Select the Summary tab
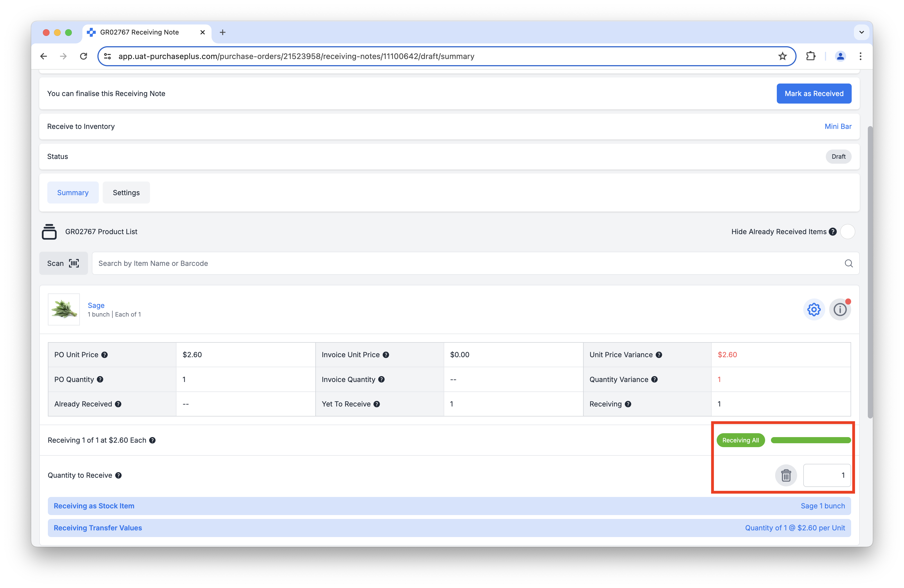This screenshot has height=588, width=904. (x=73, y=193)
